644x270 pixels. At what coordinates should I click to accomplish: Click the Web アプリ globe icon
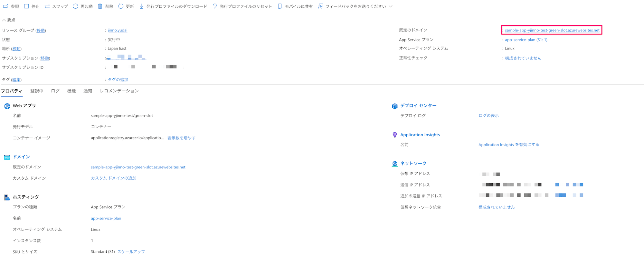[x=7, y=106]
